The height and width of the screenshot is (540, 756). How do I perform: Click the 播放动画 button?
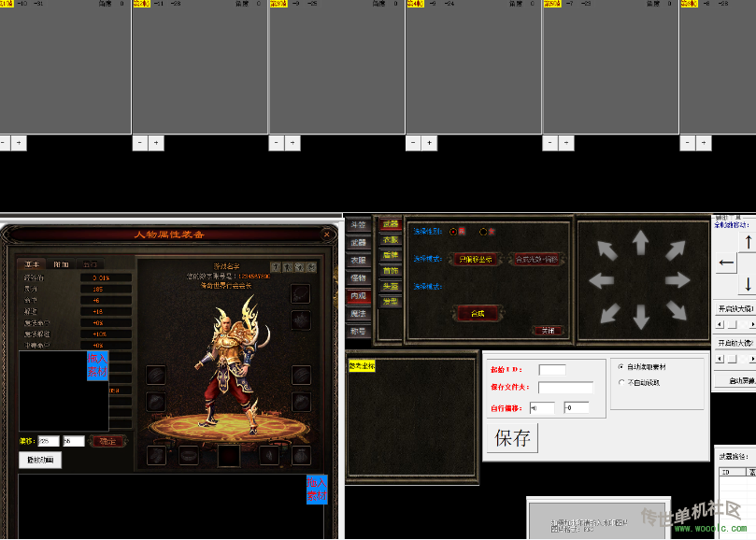click(x=40, y=460)
